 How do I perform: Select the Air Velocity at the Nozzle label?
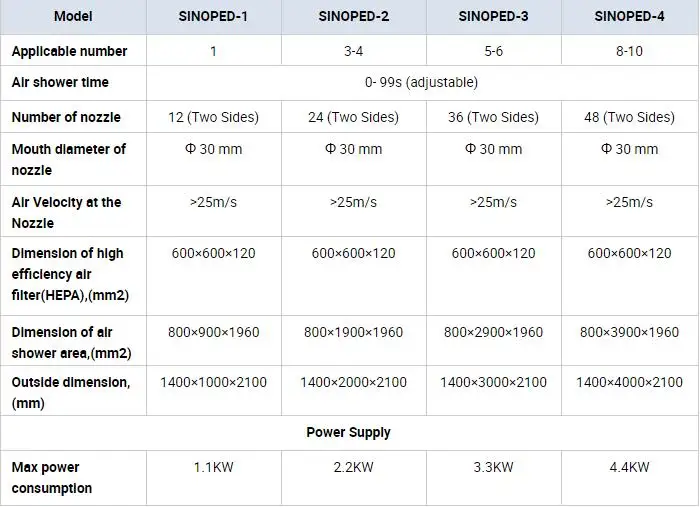click(x=66, y=212)
